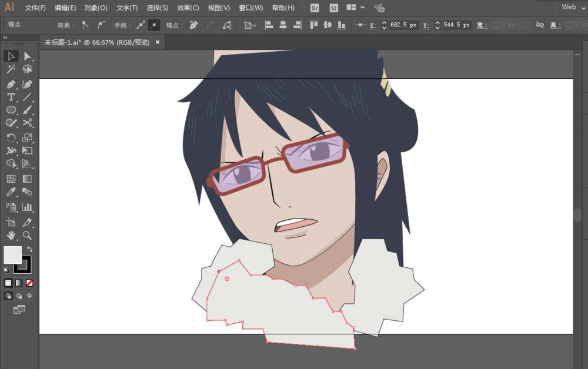Select the Curvature tool
The height and width of the screenshot is (369, 588).
click(27, 84)
